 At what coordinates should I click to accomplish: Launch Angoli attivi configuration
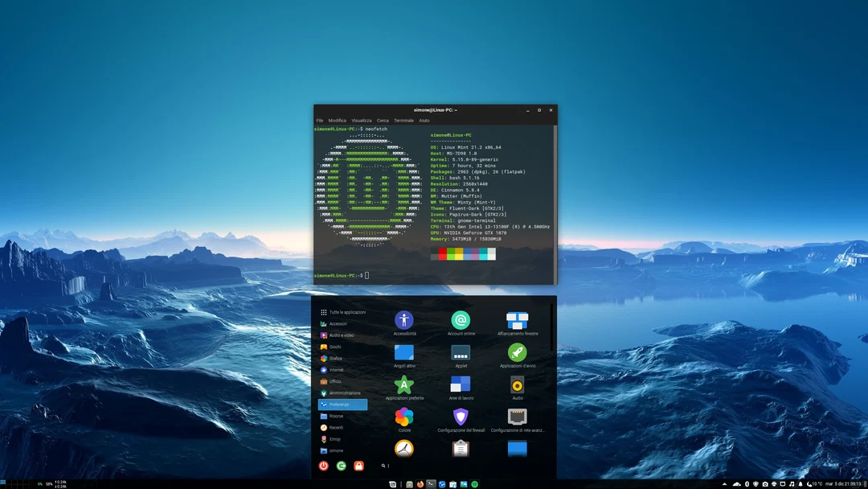[x=404, y=353]
